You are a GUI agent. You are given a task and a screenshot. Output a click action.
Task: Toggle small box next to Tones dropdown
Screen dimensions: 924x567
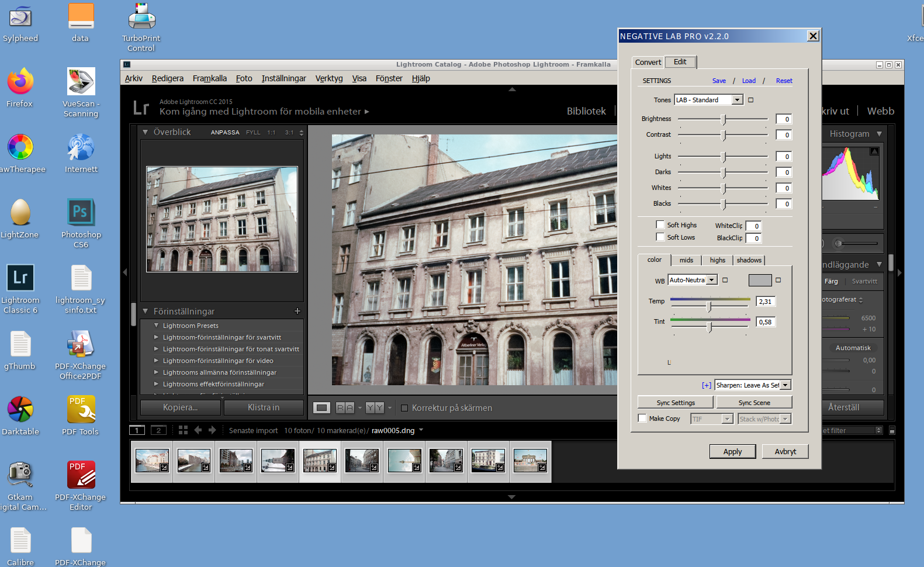click(751, 100)
